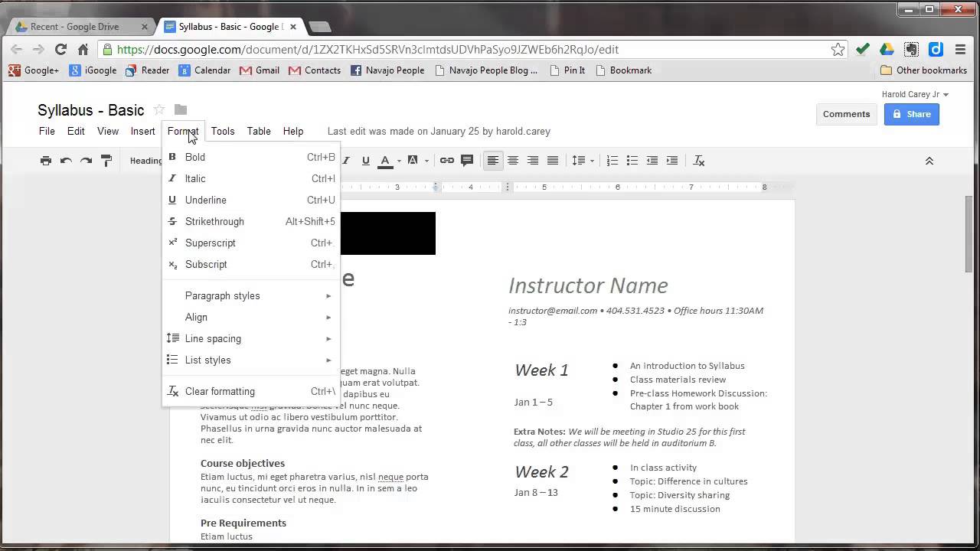The width and height of the screenshot is (980, 551).
Task: Toggle justify align in toolbar
Action: (x=553, y=161)
